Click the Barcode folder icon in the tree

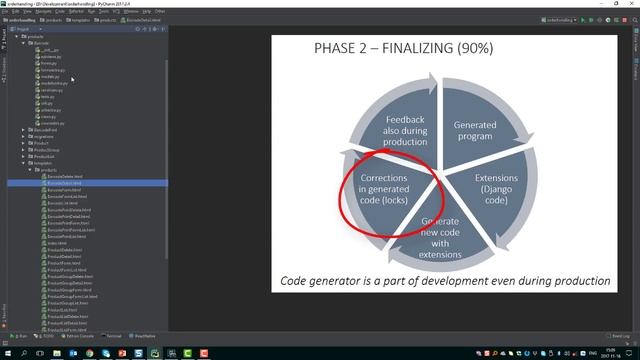point(31,43)
